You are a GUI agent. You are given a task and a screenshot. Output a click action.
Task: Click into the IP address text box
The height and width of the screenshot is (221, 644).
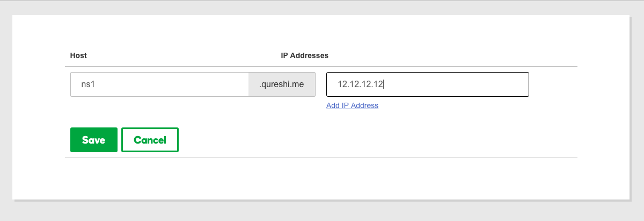coord(427,84)
